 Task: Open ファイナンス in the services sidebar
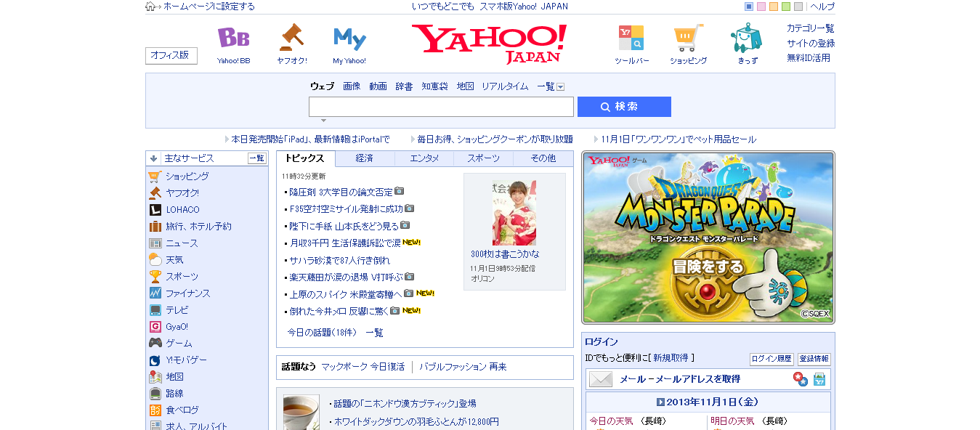coord(187,293)
